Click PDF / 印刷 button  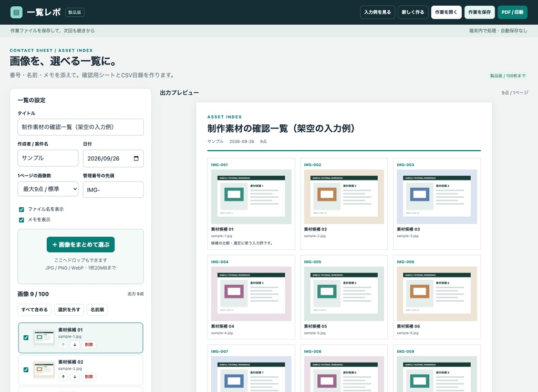coord(512,13)
